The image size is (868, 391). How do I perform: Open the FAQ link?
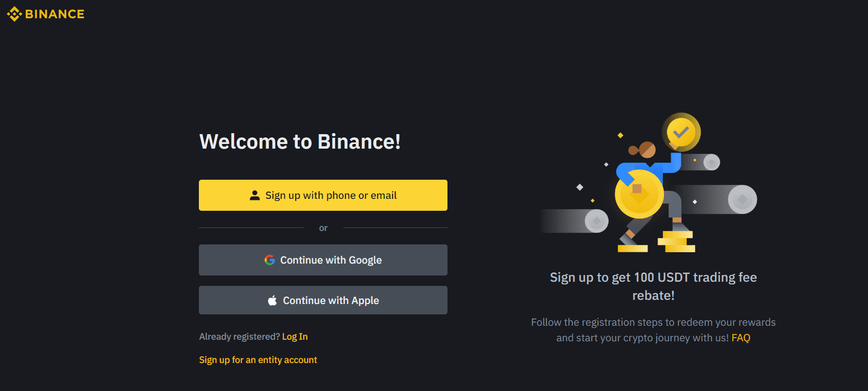click(741, 338)
